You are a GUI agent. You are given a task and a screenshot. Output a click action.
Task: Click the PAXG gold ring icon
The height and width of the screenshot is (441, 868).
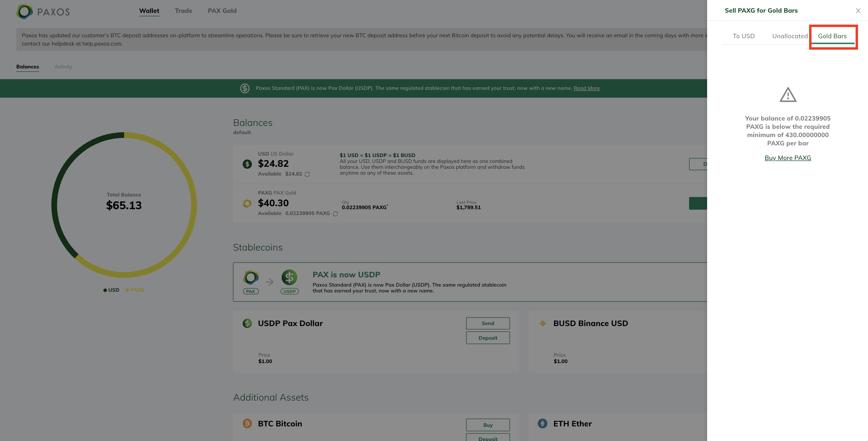tap(247, 203)
